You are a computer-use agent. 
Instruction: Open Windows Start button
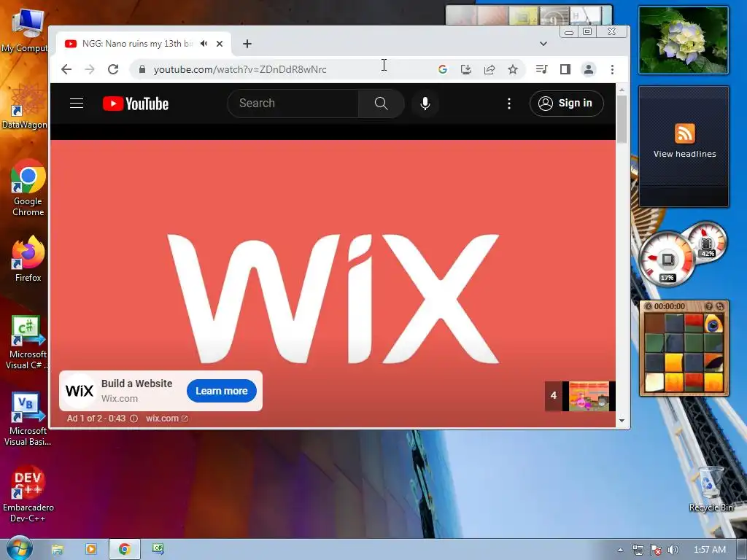19,548
